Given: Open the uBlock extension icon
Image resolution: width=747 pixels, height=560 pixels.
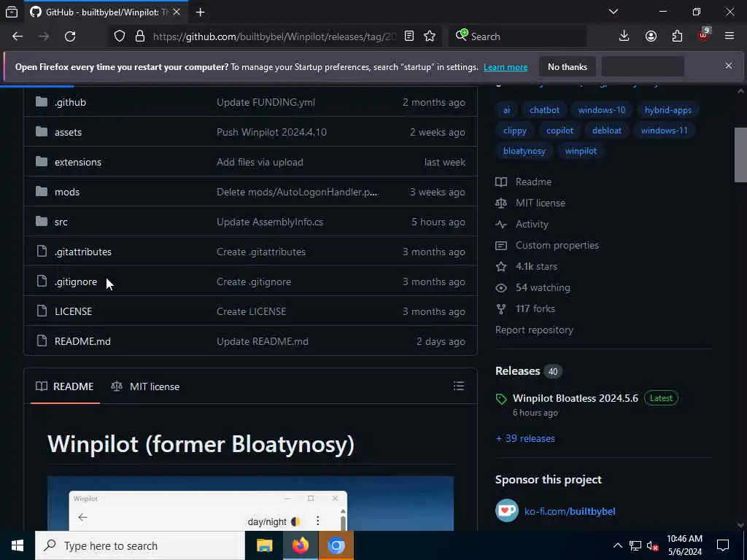Looking at the screenshot, I should click(704, 35).
